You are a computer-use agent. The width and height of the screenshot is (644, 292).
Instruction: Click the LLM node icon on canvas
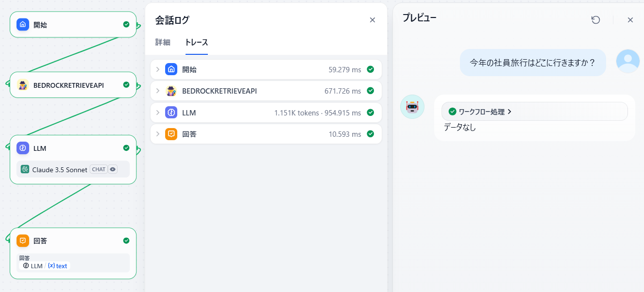click(23, 148)
